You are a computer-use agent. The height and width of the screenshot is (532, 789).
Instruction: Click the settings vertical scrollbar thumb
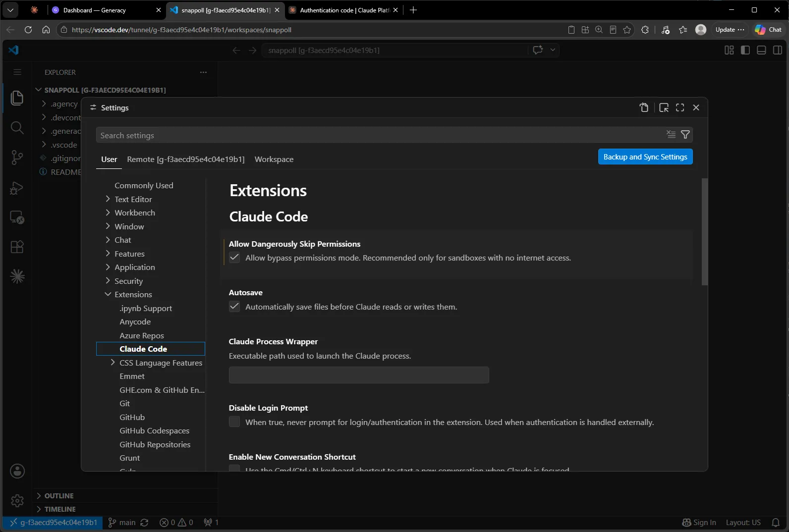tap(705, 231)
